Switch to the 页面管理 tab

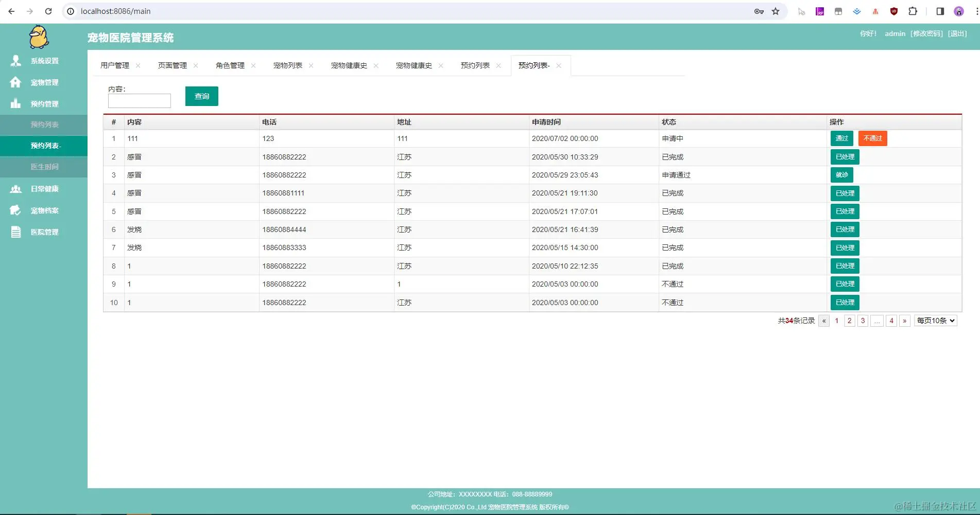(x=173, y=65)
